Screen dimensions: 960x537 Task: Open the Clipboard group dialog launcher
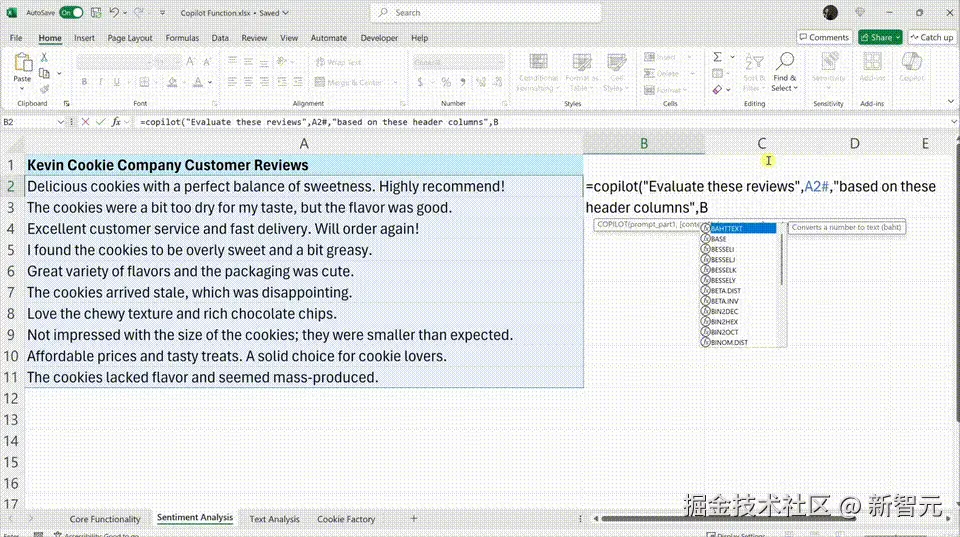pyautogui.click(x=67, y=103)
